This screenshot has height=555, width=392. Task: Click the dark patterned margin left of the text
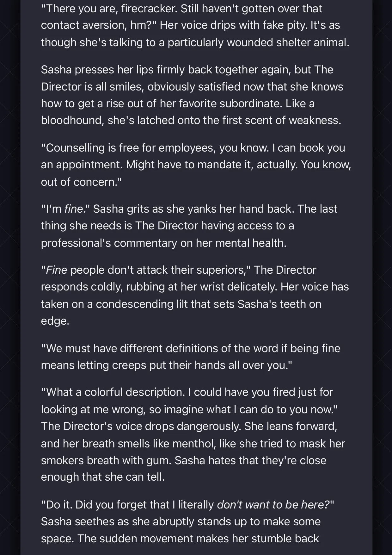(x=10, y=277)
